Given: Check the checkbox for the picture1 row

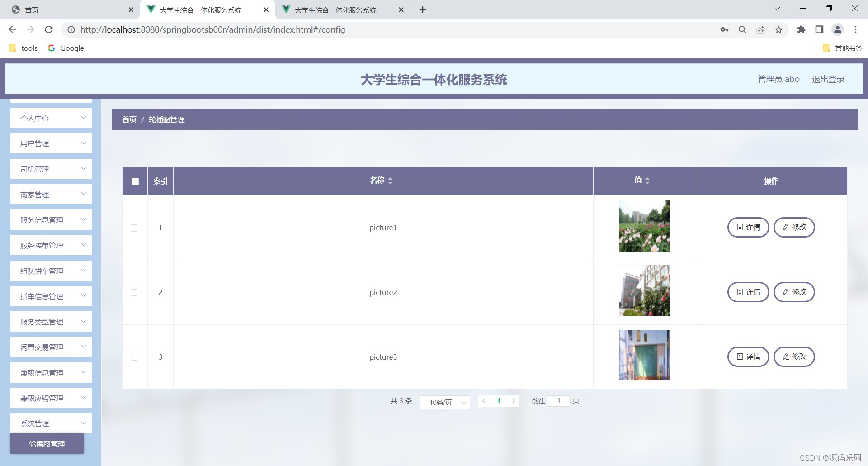Looking at the screenshot, I should click(134, 228).
